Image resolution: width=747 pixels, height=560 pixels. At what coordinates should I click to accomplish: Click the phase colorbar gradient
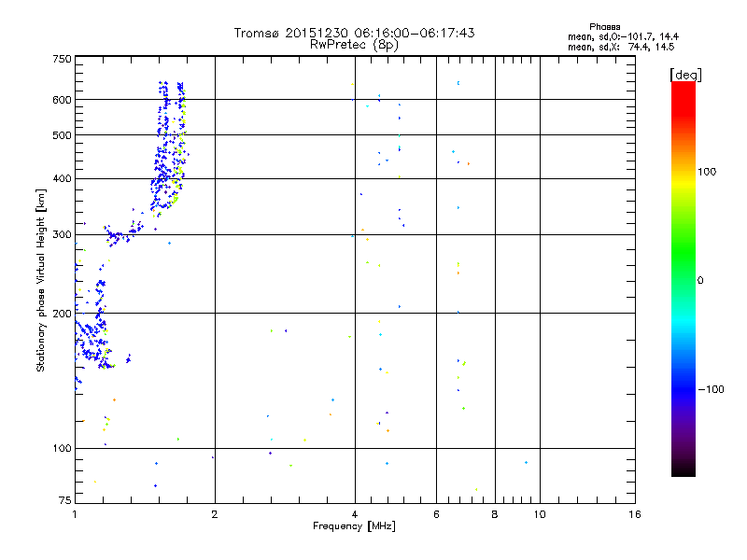tap(684, 278)
